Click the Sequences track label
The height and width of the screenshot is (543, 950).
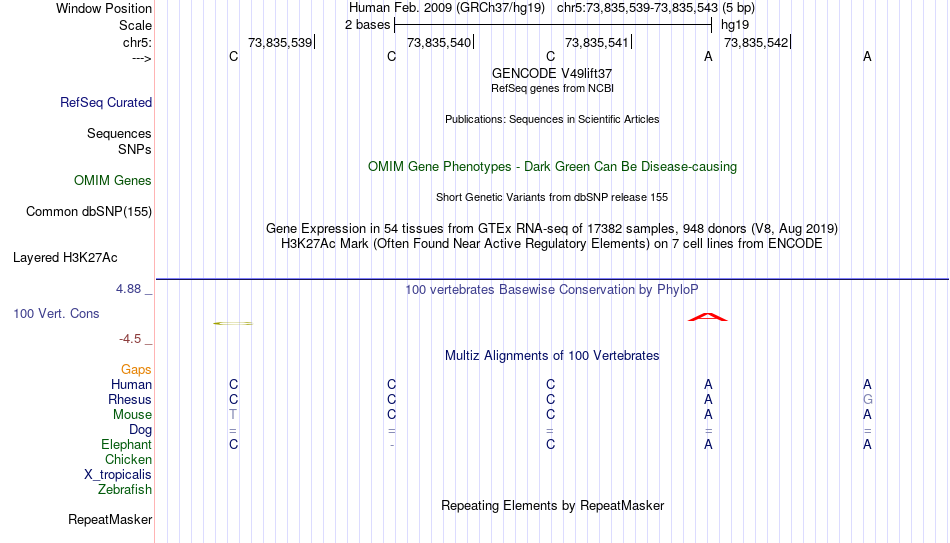tap(119, 133)
